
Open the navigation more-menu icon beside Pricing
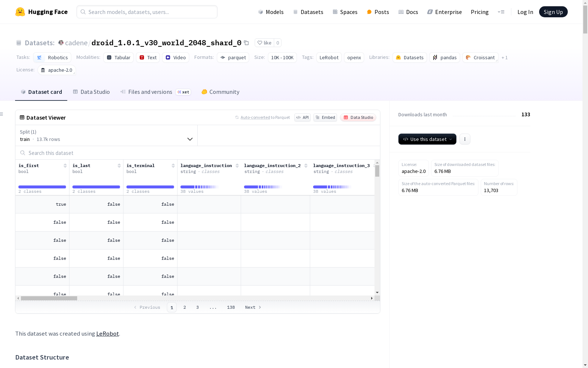tap(501, 12)
